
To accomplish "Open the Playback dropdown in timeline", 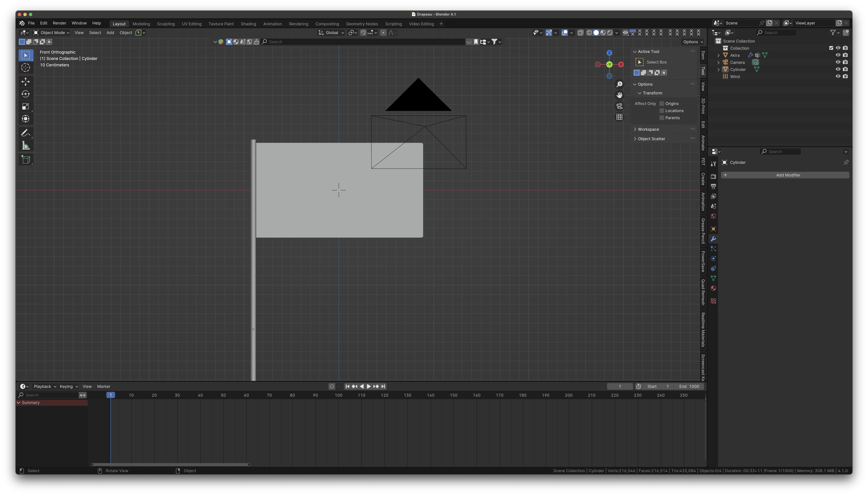I will 45,386.
